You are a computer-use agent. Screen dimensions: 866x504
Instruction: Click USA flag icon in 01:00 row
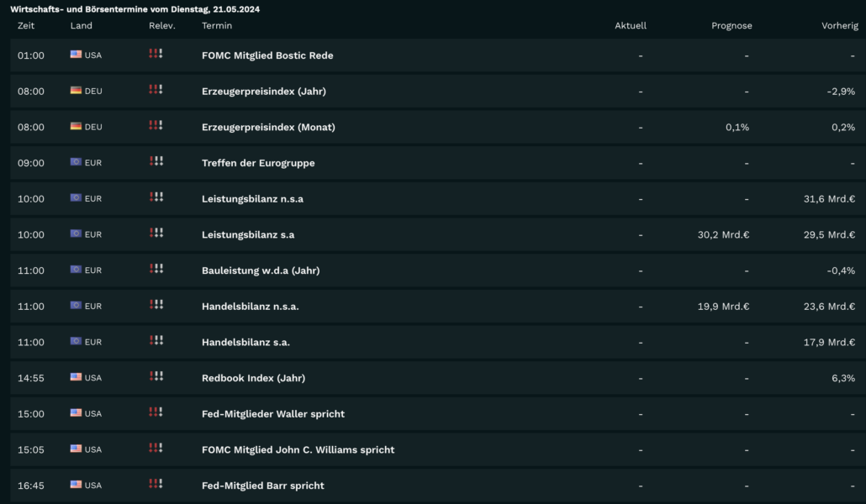pos(76,55)
